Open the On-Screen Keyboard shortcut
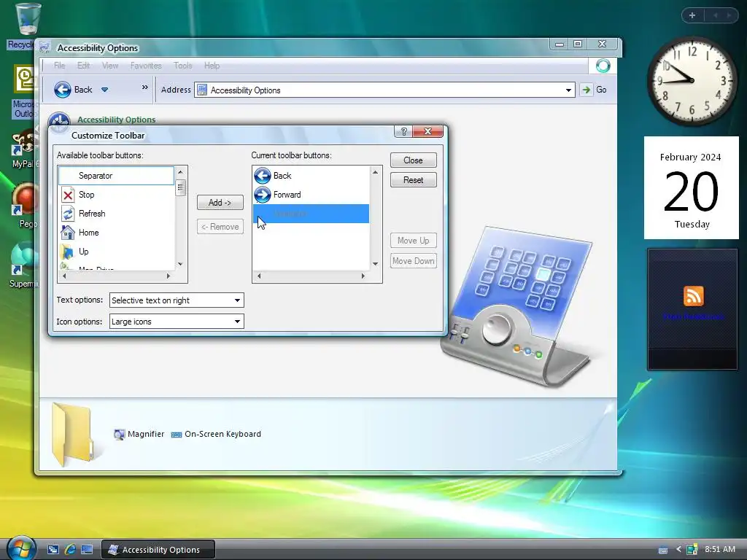747x560 pixels. click(216, 435)
